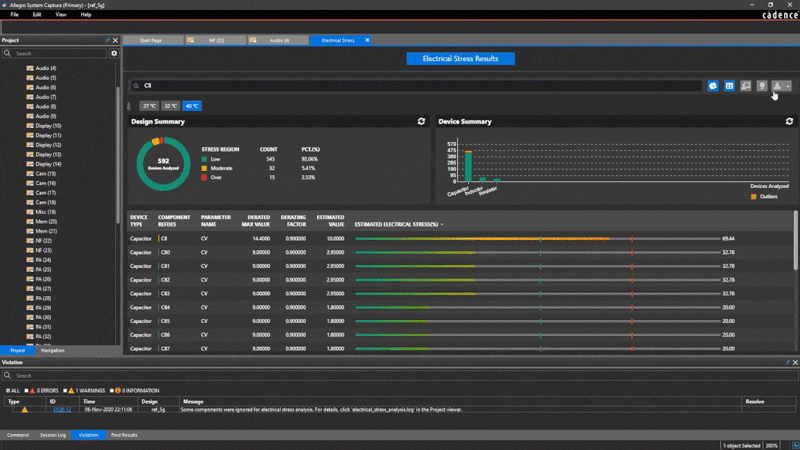Switch to the Start Page tab

(151, 40)
